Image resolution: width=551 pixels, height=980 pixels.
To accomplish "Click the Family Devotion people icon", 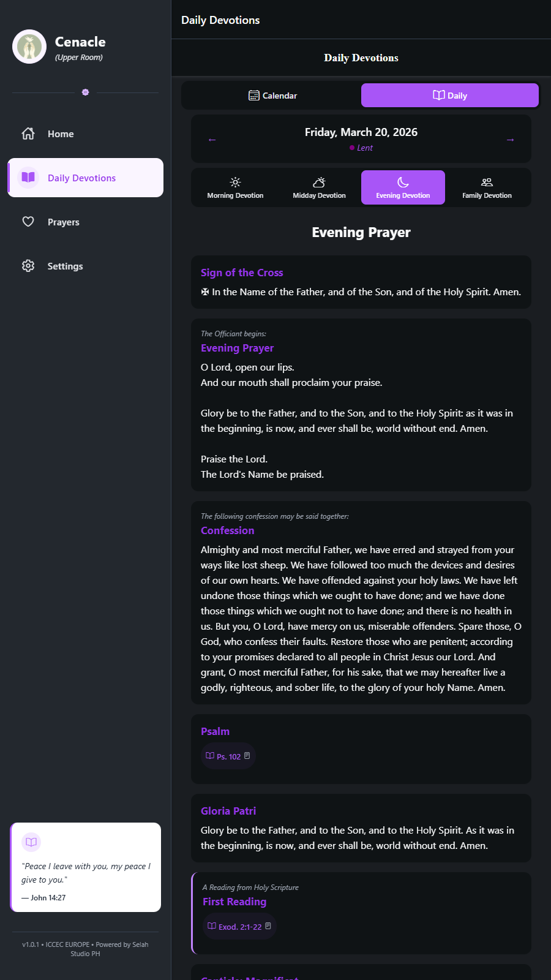I will pyautogui.click(x=487, y=182).
